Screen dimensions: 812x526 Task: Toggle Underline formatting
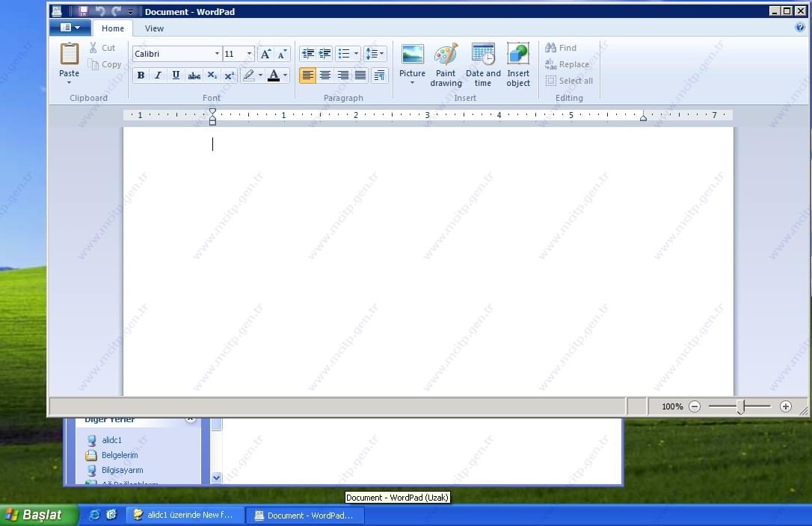pos(176,75)
